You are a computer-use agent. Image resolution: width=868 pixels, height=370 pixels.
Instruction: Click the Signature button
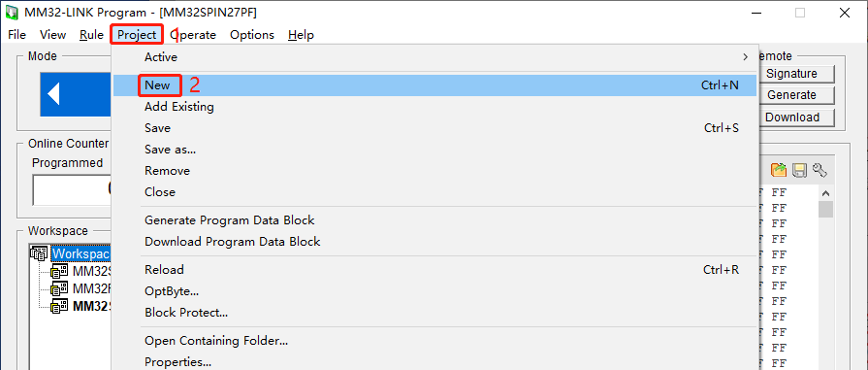tap(791, 74)
